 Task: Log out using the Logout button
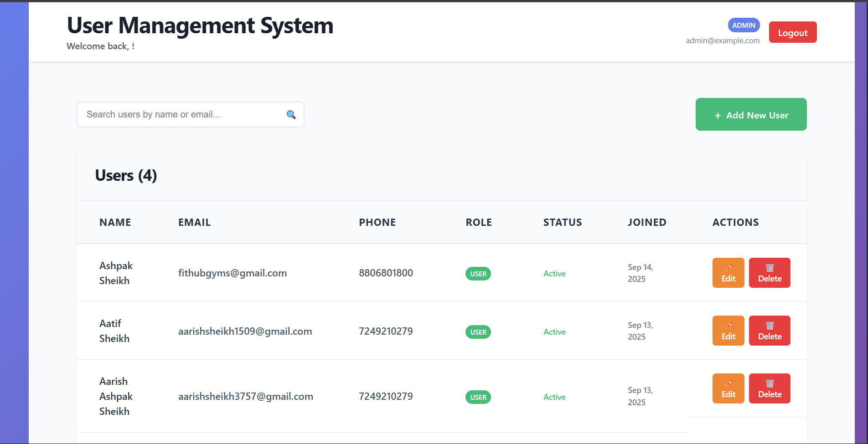(792, 32)
